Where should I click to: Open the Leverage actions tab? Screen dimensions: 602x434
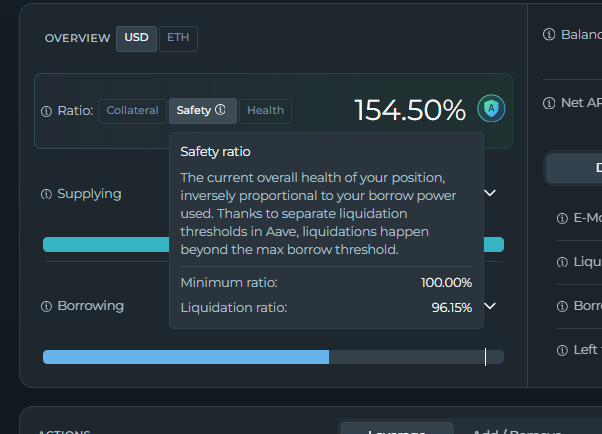click(397, 430)
